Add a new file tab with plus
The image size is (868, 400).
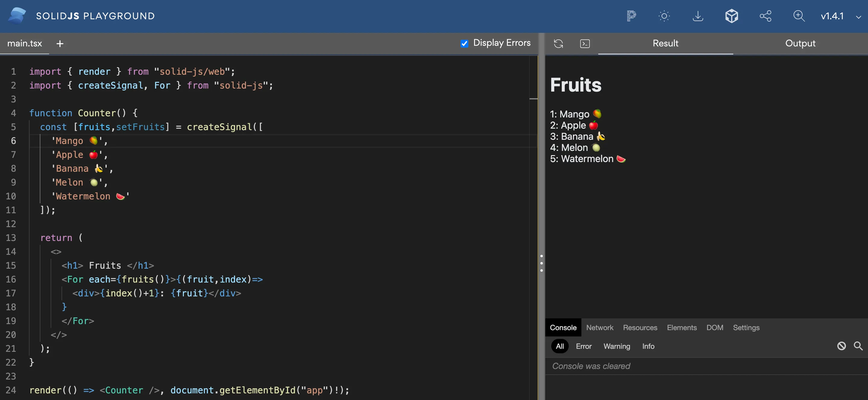coord(60,43)
